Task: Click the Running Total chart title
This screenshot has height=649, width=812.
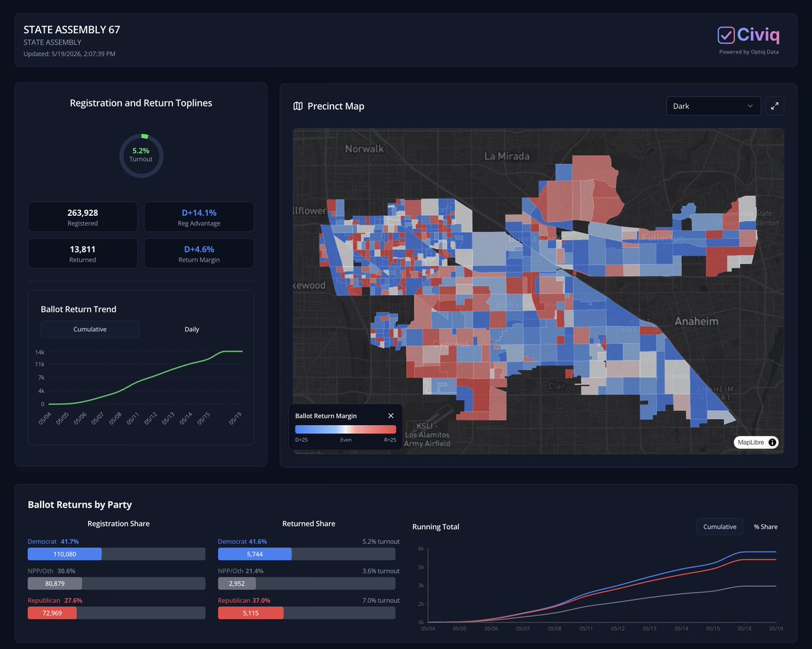Action: [x=436, y=527]
